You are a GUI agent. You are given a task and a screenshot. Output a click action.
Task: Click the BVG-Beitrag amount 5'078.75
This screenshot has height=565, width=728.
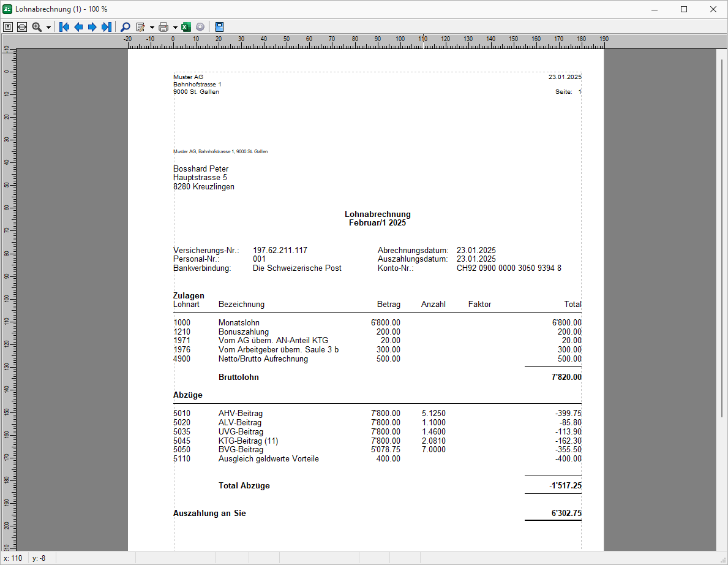click(x=385, y=450)
